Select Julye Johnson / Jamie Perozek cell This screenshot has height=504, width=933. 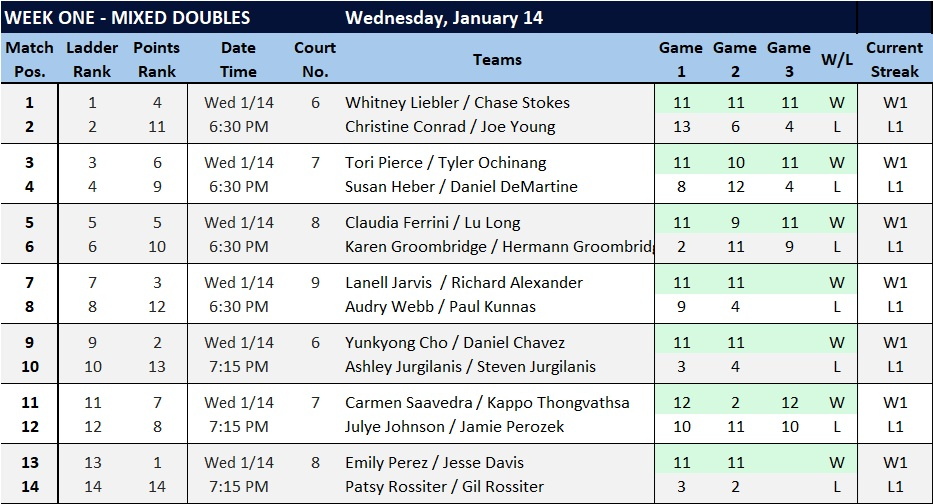tap(455, 427)
